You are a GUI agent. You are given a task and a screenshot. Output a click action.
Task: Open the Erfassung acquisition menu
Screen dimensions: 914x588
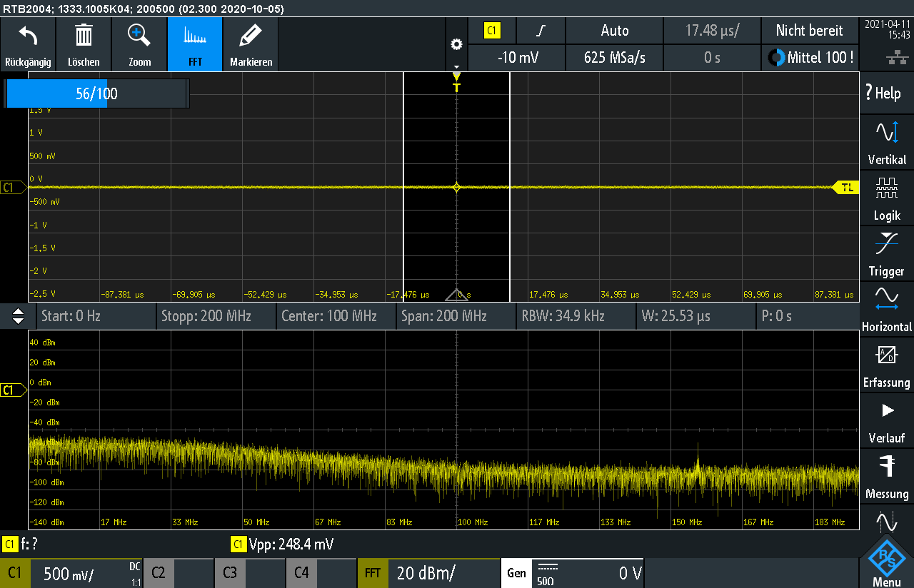point(886,365)
